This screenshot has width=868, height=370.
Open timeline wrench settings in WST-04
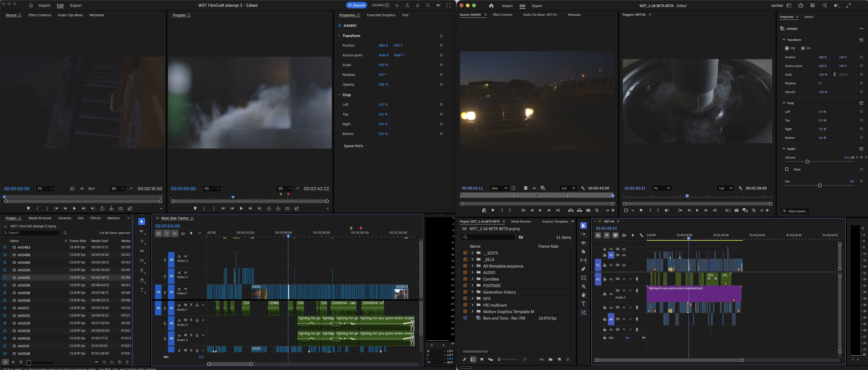pyautogui.click(x=641, y=236)
